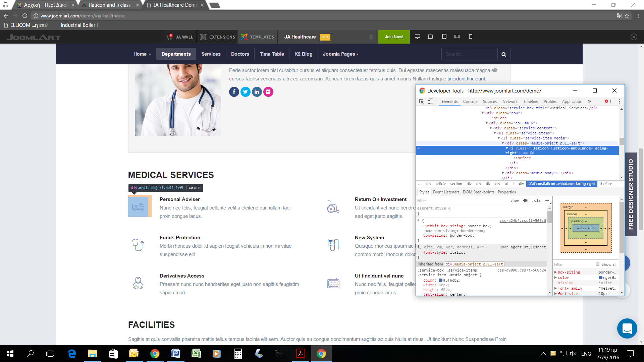Select the desktop preview icon in JoomlArt bar
This screenshot has width=644, height=362.
(x=418, y=37)
